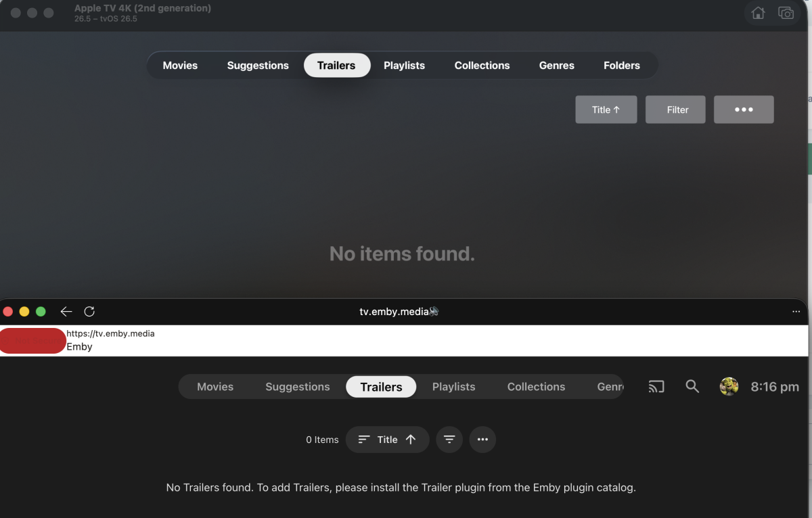Open Movies tab in Emby web window

[x=215, y=387]
